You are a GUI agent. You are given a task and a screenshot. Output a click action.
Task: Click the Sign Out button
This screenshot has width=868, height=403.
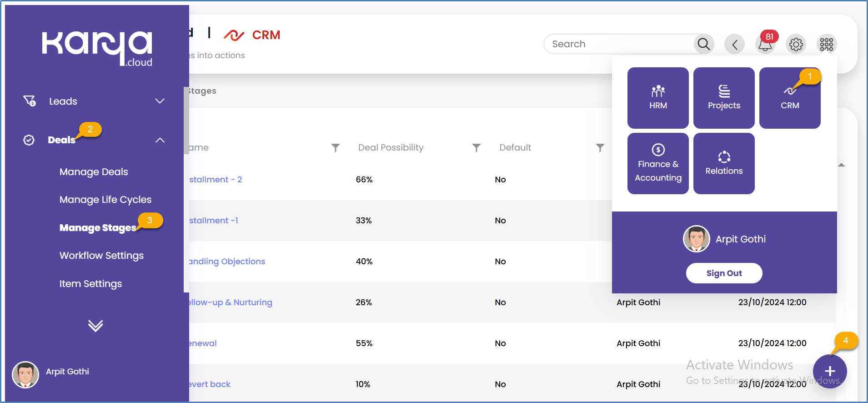[724, 273]
